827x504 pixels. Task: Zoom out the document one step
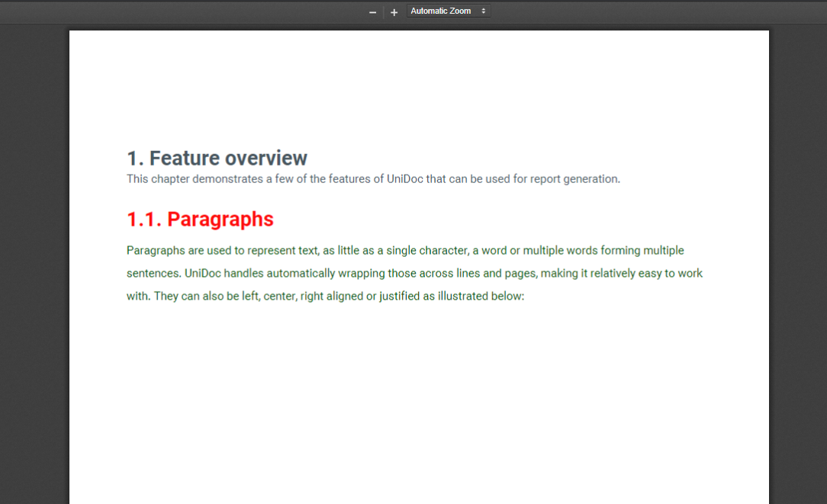[372, 11]
